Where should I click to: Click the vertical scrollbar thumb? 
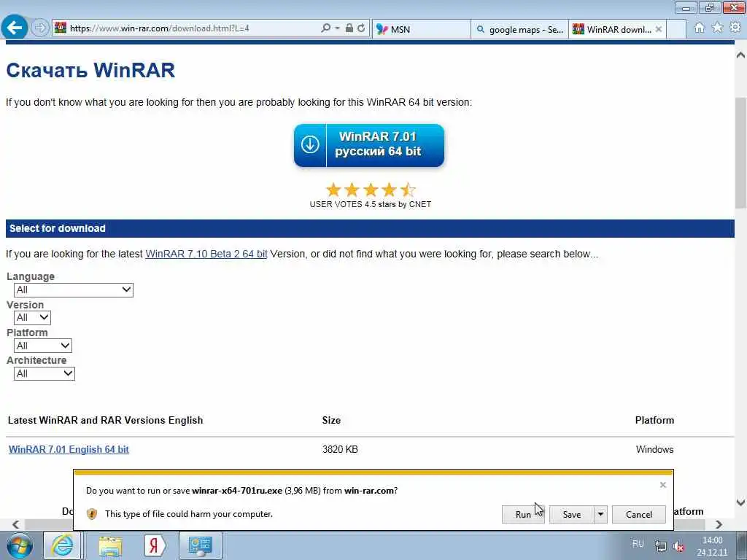(740, 152)
